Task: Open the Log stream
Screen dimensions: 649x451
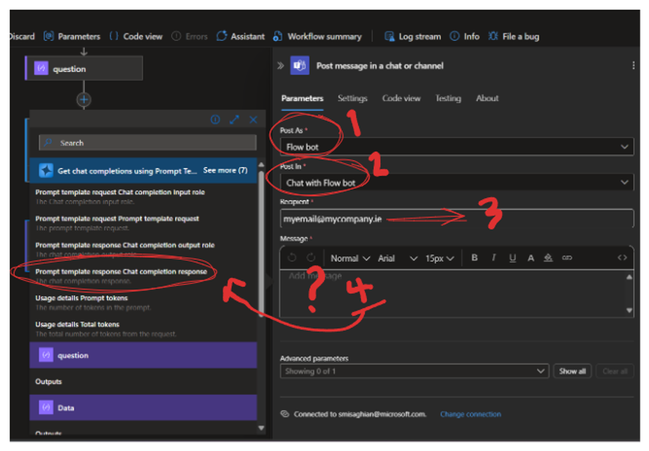Action: click(413, 36)
